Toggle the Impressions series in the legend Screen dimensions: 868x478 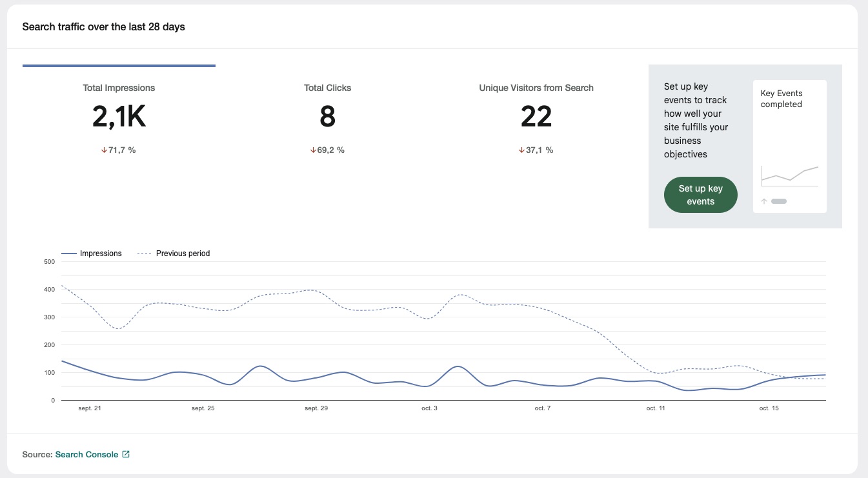tap(101, 254)
